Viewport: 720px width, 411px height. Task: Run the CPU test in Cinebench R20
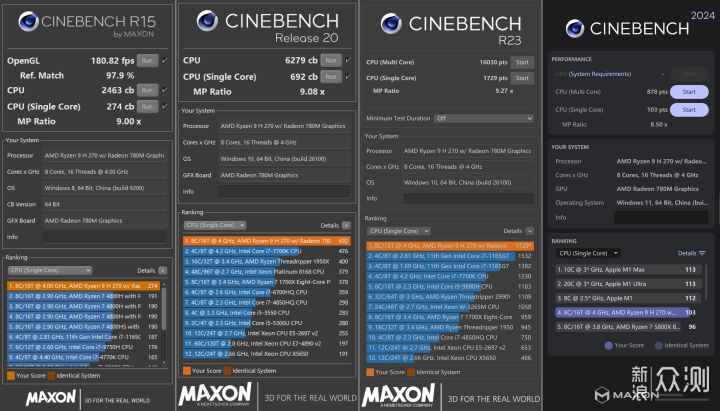[331, 60]
